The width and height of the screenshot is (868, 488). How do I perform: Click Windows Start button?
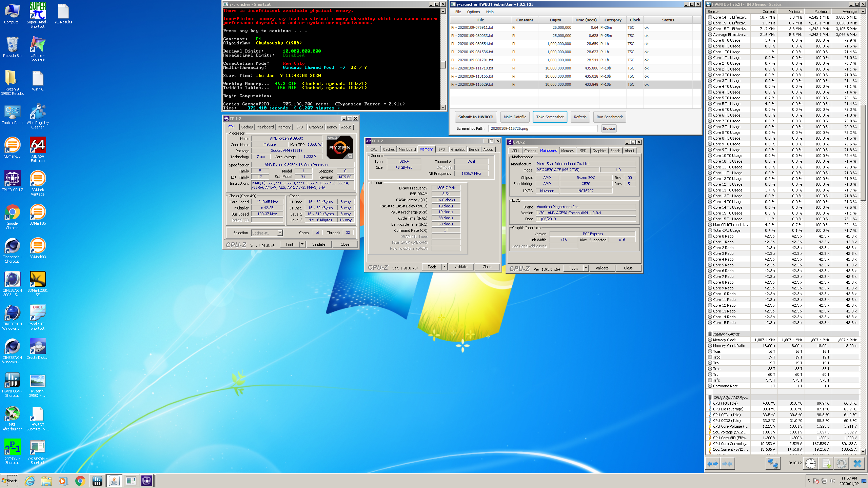9,481
